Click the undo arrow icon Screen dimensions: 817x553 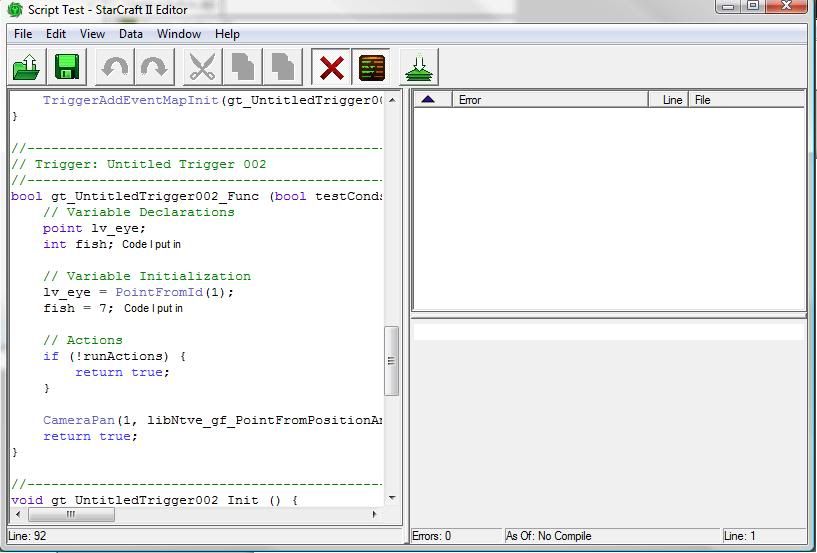coord(115,68)
